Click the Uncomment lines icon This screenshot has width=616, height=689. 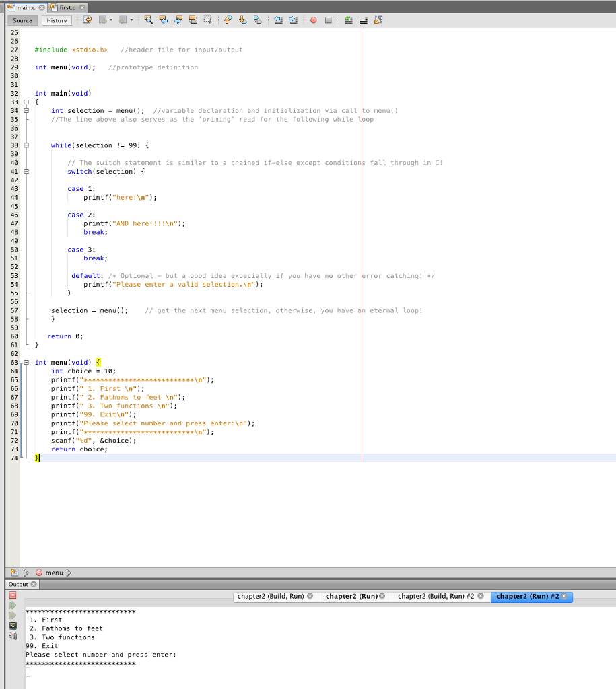[364, 20]
